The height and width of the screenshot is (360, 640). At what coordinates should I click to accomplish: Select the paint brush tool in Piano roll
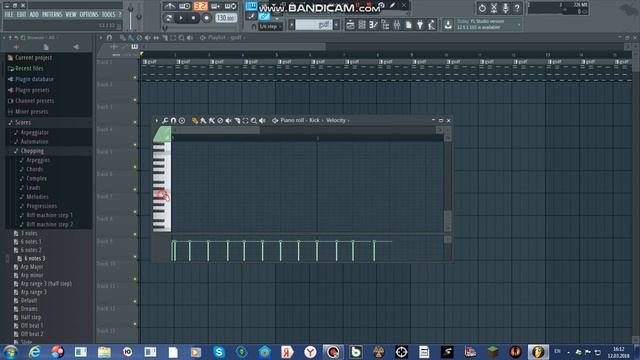click(203, 120)
